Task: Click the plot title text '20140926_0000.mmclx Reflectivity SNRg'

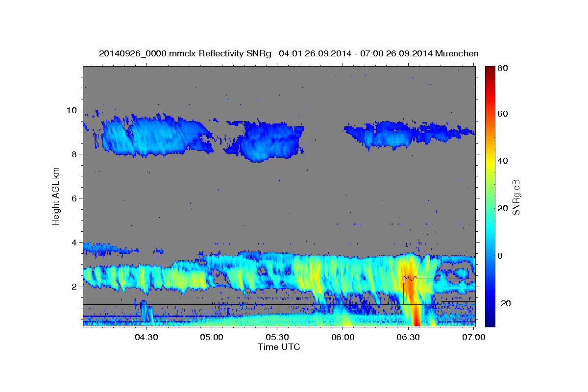Action: (x=185, y=53)
